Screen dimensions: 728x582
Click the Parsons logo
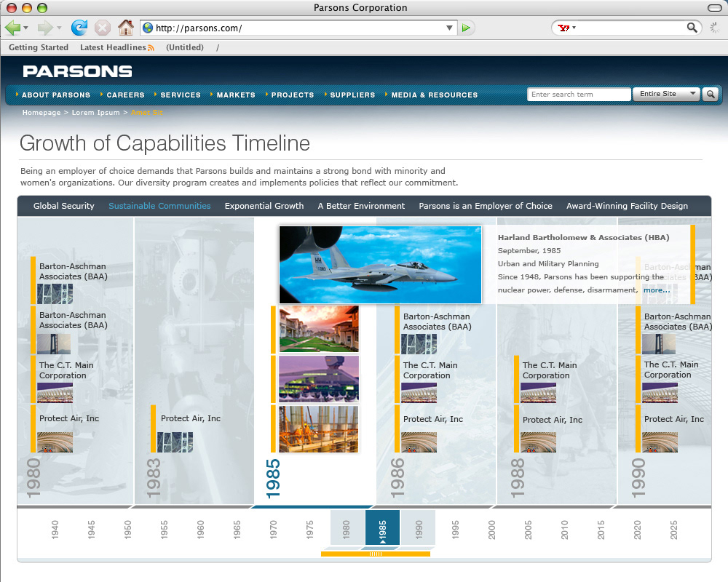click(x=78, y=71)
